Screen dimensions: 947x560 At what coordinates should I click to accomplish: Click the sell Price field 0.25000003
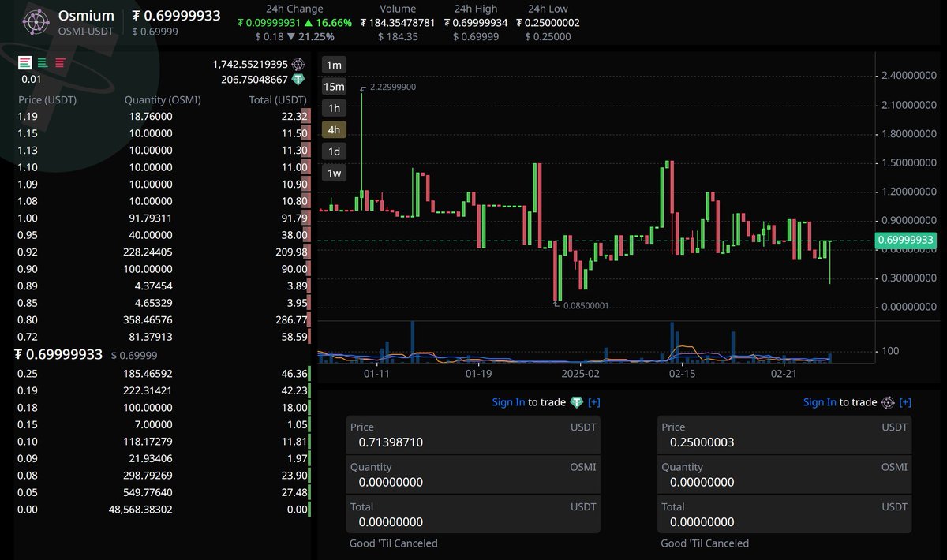pyautogui.click(x=784, y=435)
